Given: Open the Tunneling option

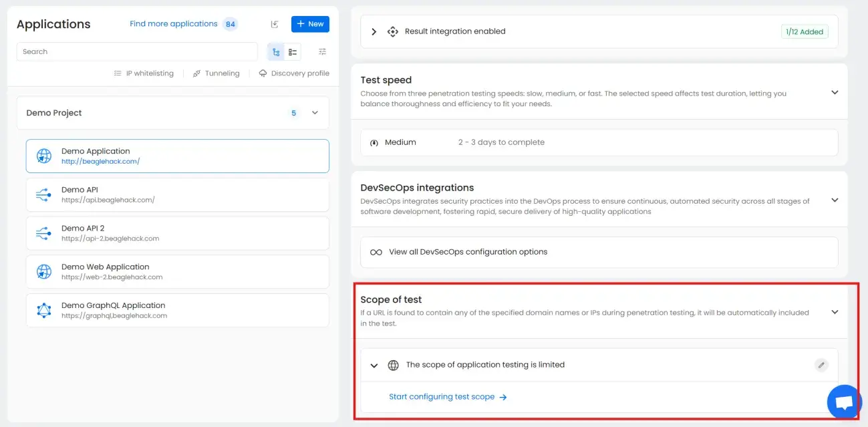Looking at the screenshot, I should click(x=216, y=74).
